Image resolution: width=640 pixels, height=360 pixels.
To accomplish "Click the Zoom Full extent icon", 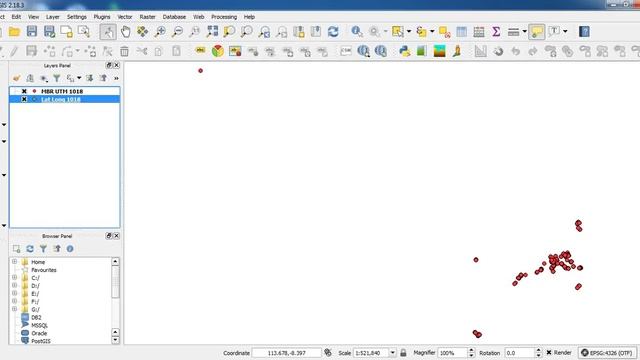I will [x=212, y=32].
